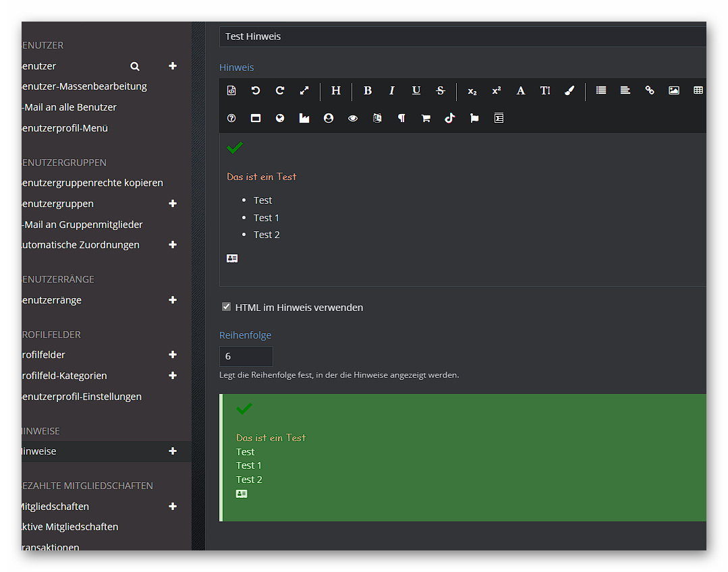Click the subscript icon

coord(472,90)
